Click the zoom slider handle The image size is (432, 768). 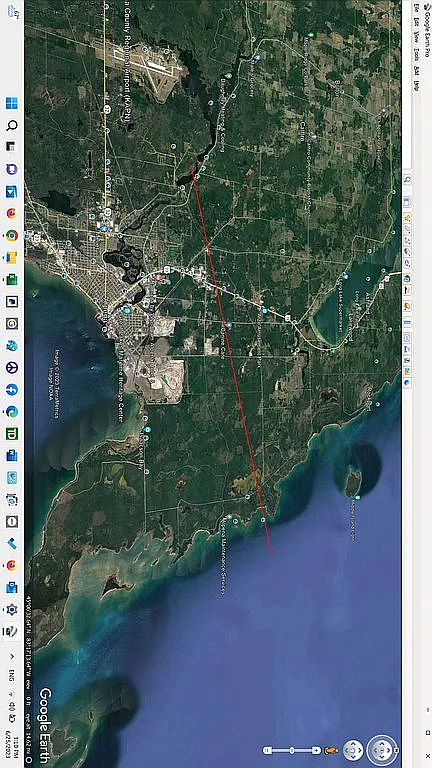pos(292,750)
